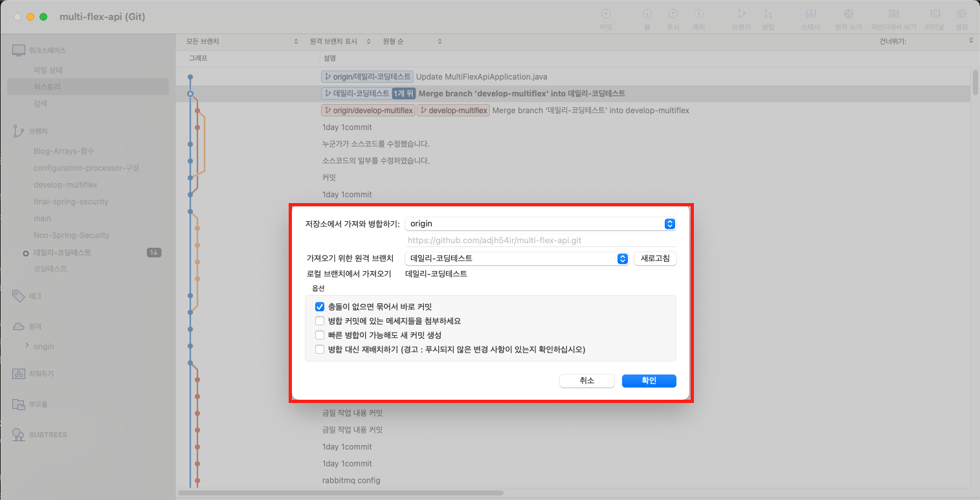Screen dimensions: 980x500
Task: Open 원격 보기 (Show in Remote) globe icon
Action: point(849,14)
